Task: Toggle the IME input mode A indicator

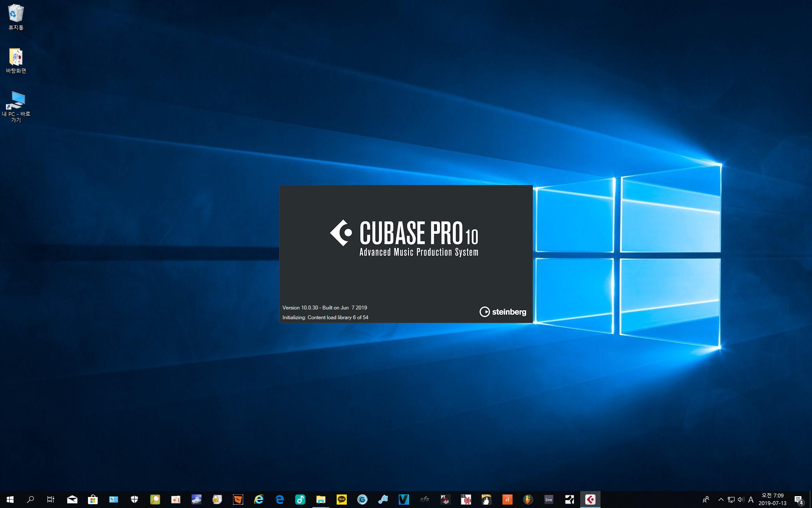Action: (x=751, y=500)
